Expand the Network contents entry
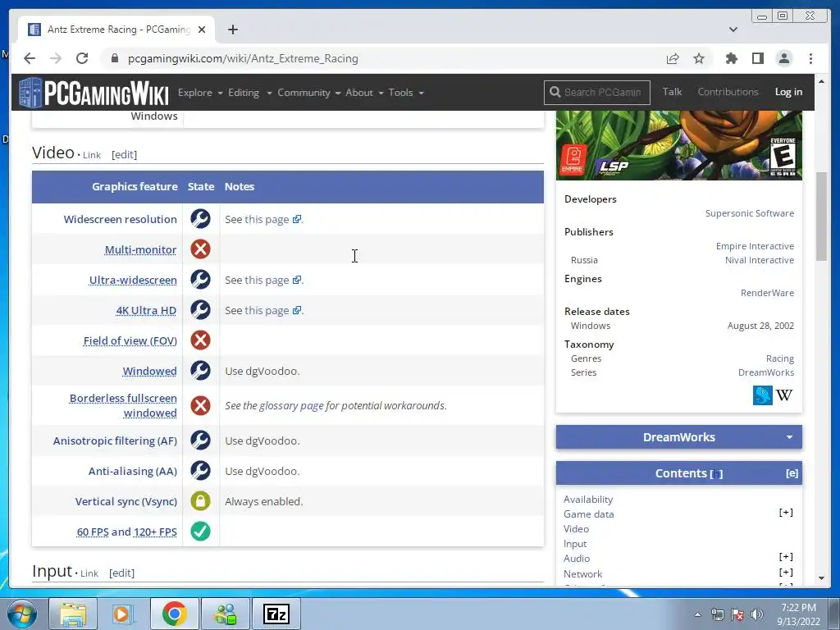 tap(785, 573)
